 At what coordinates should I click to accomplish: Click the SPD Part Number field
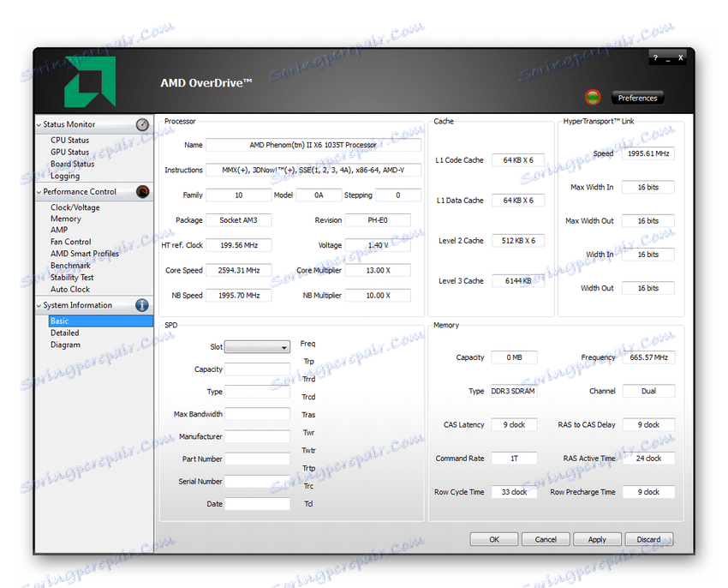[257, 459]
